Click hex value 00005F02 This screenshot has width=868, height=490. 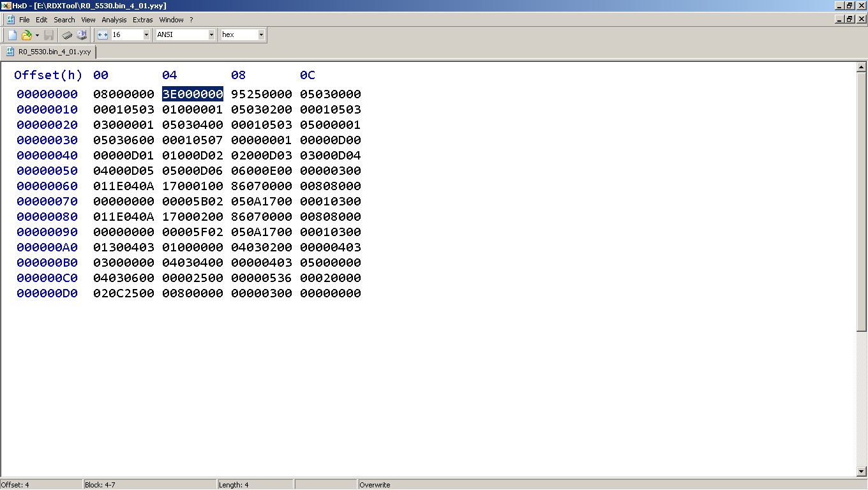point(193,232)
